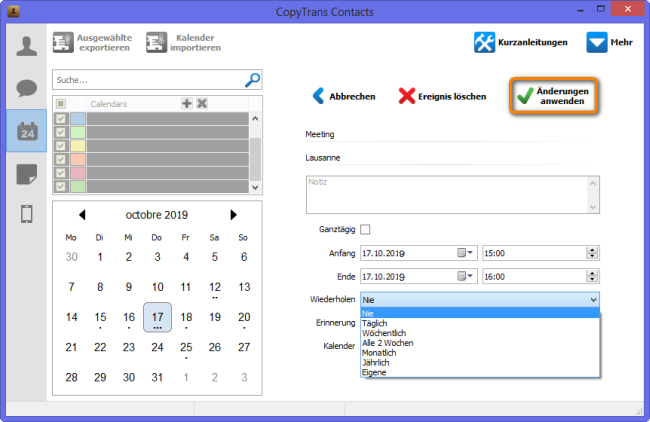Open the Ende date picker dropdown
The image size is (650, 422).
(x=465, y=276)
